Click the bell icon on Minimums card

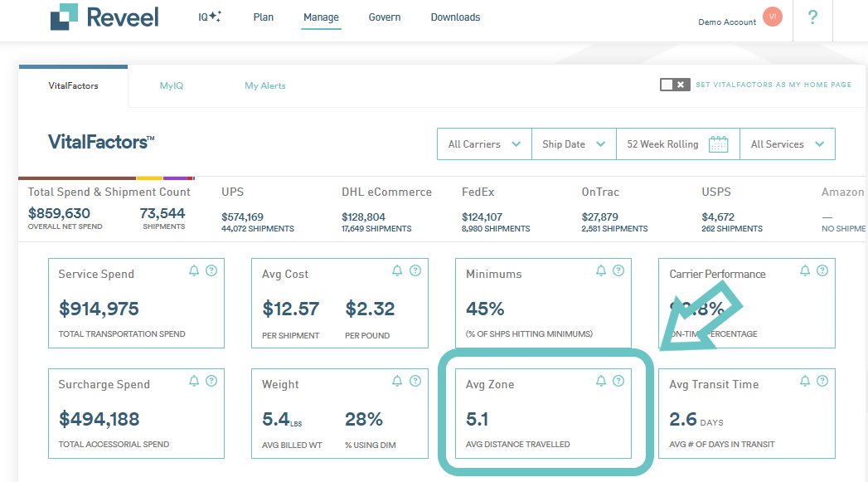tap(600, 270)
